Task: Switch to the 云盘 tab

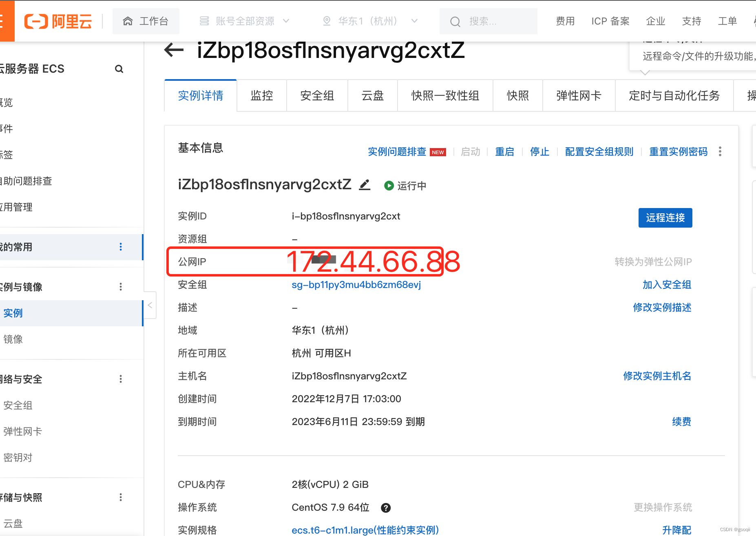Action: click(x=373, y=95)
